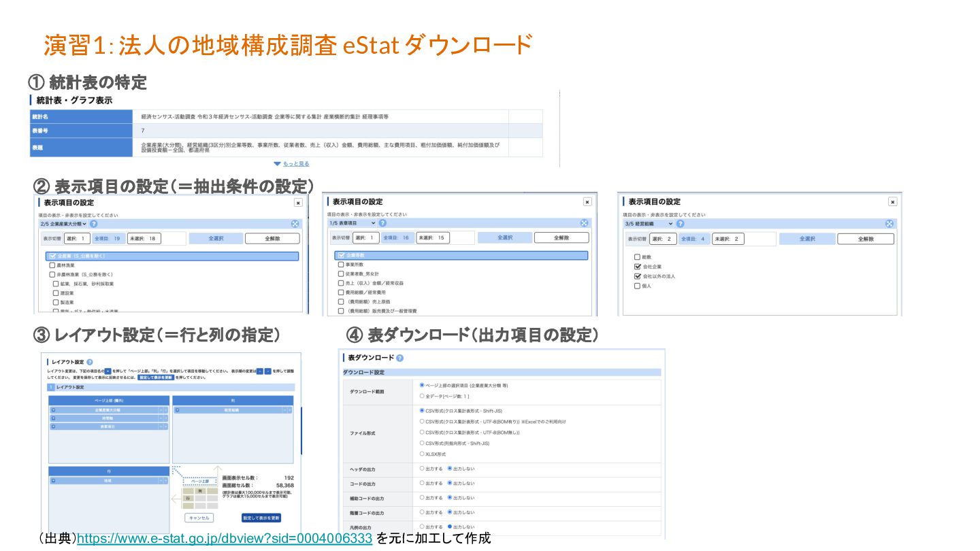Screen dimensions: 980x551
Task: Close the 2/5 企業産業大分類 settings dialog
Action: [298, 202]
